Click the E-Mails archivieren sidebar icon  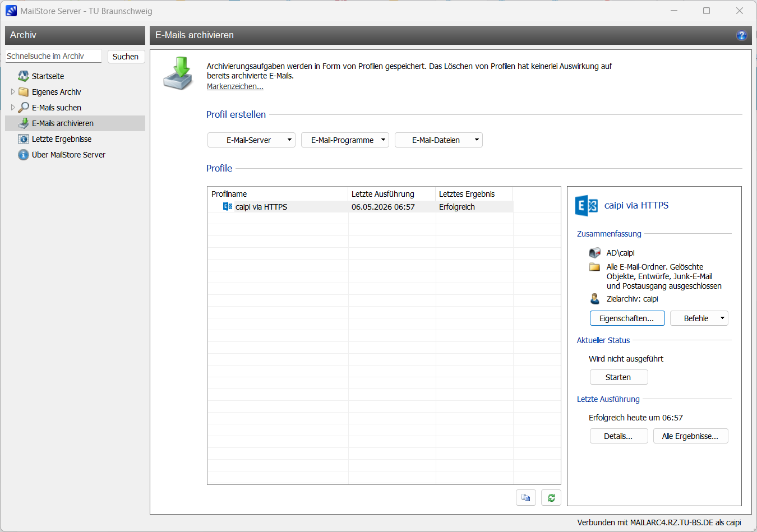tap(24, 123)
